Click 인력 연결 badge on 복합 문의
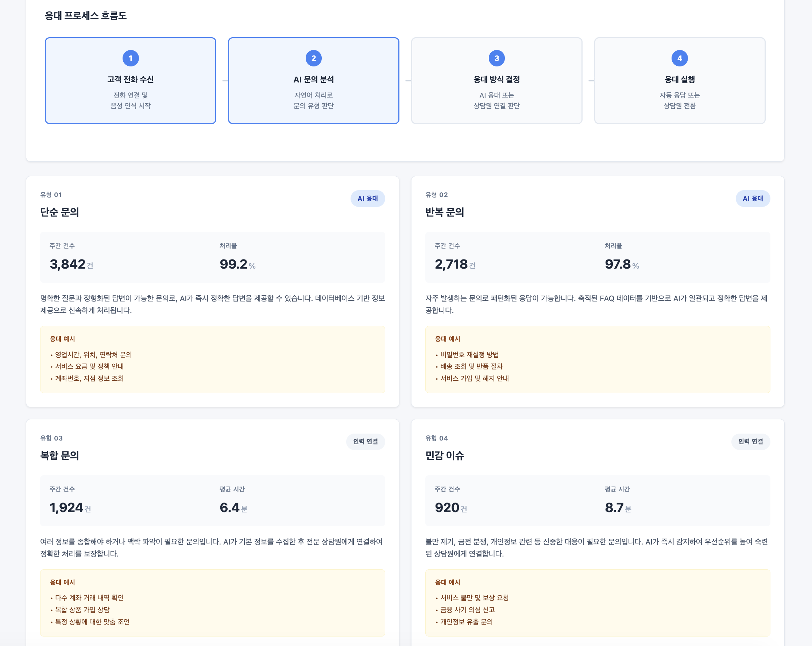 pos(365,441)
